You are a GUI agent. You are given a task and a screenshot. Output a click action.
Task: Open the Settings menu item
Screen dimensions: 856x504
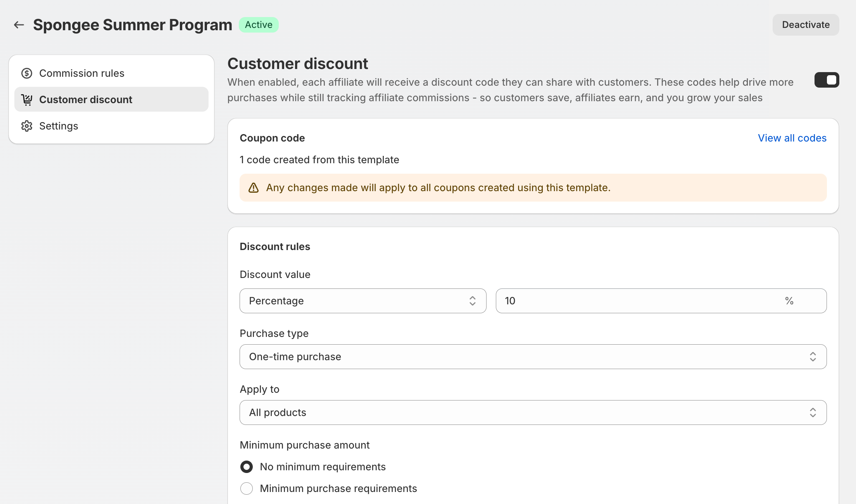(59, 126)
